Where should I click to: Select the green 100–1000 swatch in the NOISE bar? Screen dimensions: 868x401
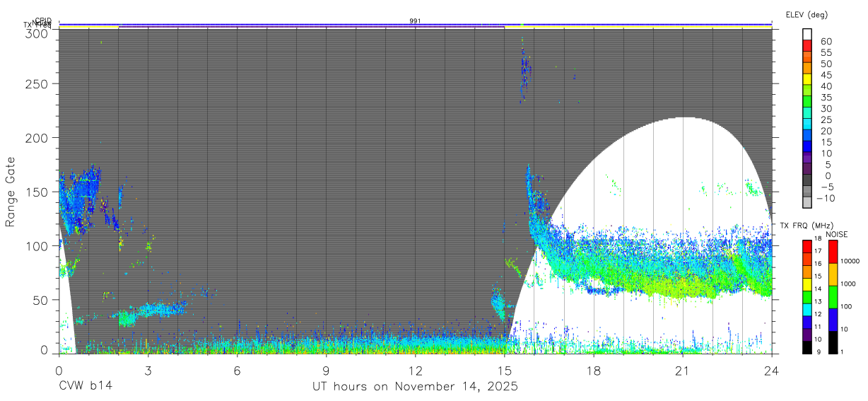tap(833, 297)
